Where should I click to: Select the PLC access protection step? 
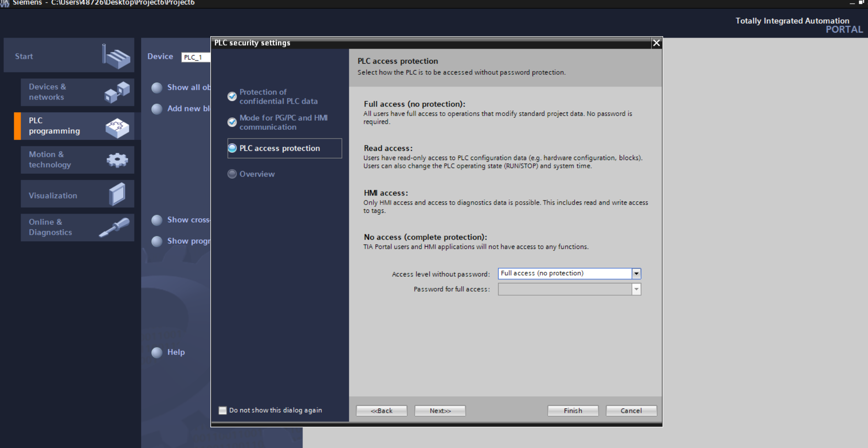pos(285,148)
